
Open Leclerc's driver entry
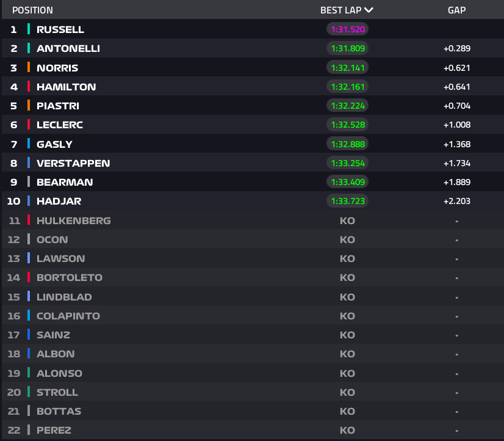(x=59, y=125)
